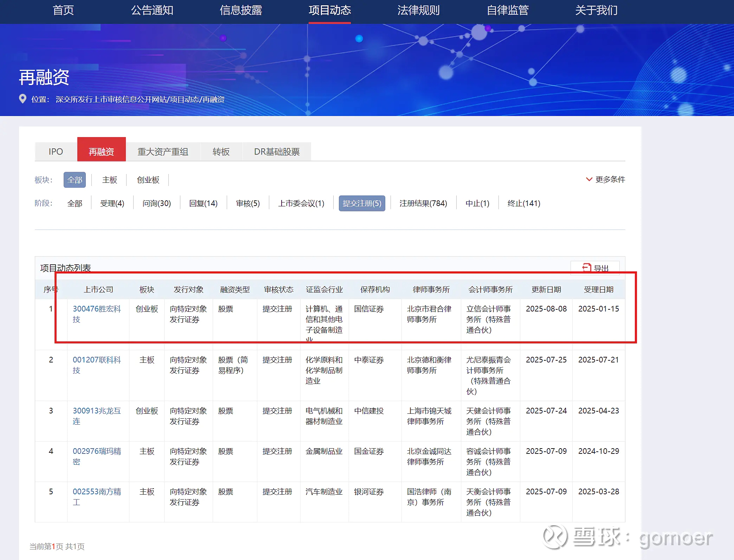734x560 pixels.
Task: Click the 当前第1页 共1页 pagination text
Action: (x=57, y=546)
